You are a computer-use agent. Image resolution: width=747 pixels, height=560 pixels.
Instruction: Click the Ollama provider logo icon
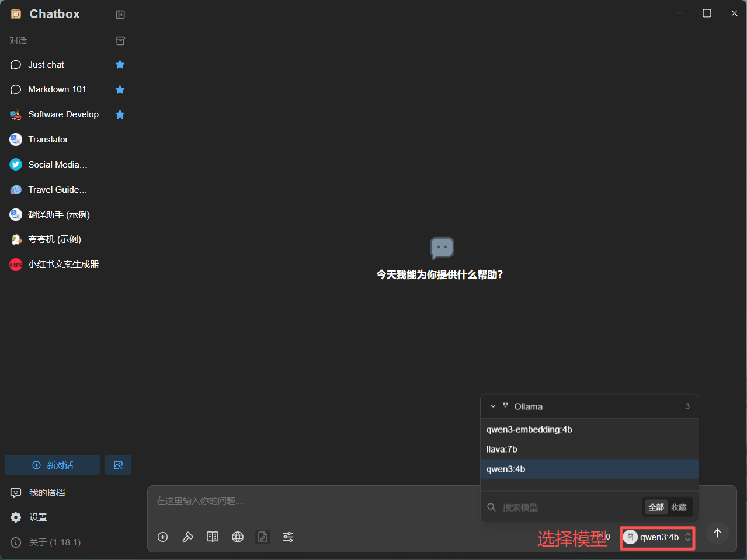[x=506, y=406]
